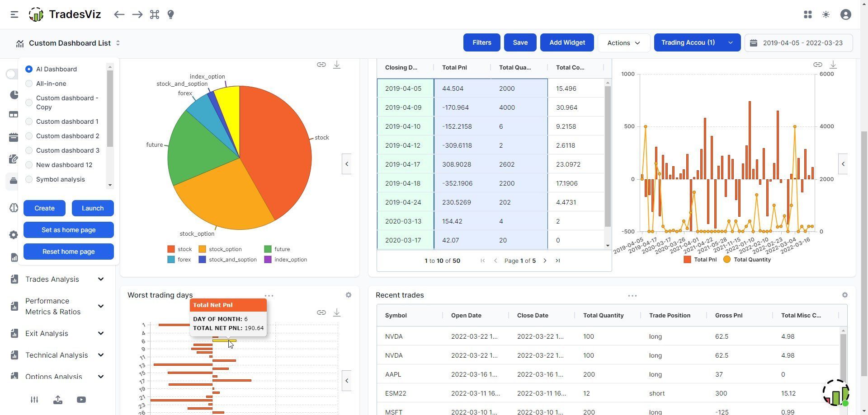This screenshot has width=868, height=415.
Task: Open the Trading Accou (1) dropdown
Action: coord(697,42)
